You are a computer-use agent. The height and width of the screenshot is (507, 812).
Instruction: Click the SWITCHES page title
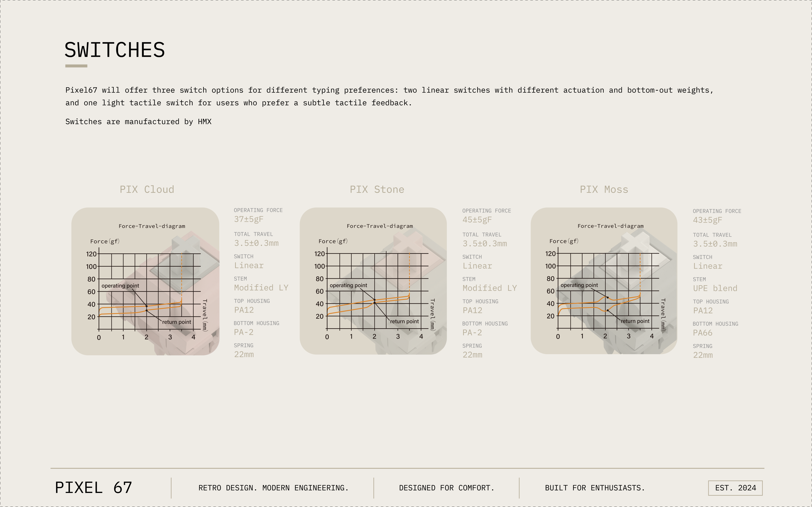115,50
